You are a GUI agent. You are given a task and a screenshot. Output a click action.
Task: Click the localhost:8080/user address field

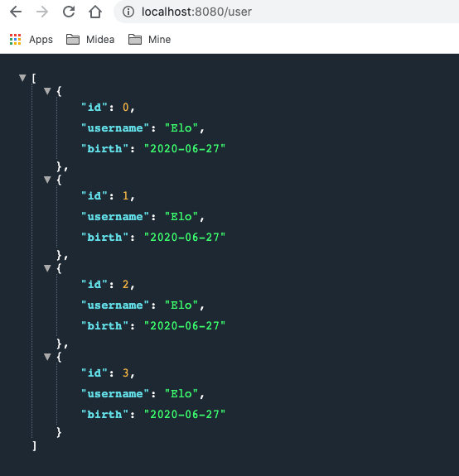click(286, 12)
